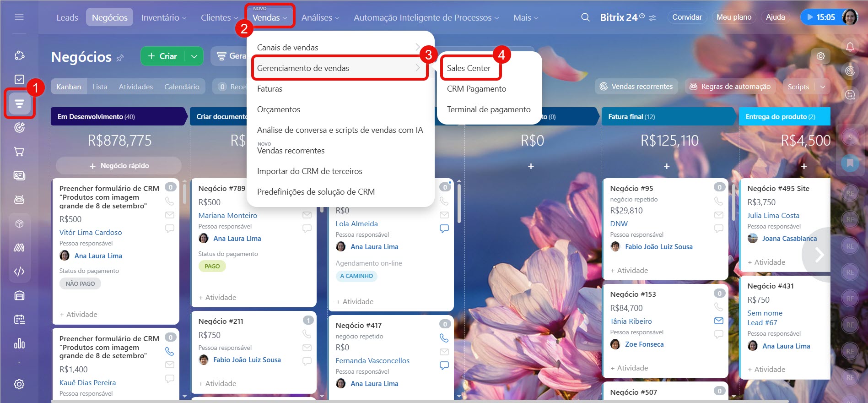Click the Negócio rápido button

(119, 166)
